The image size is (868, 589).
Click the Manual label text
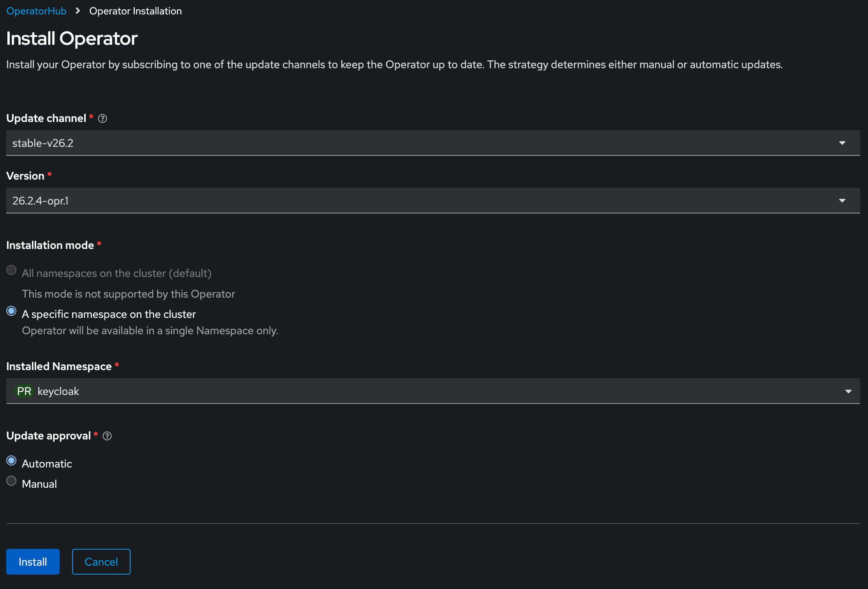39,484
